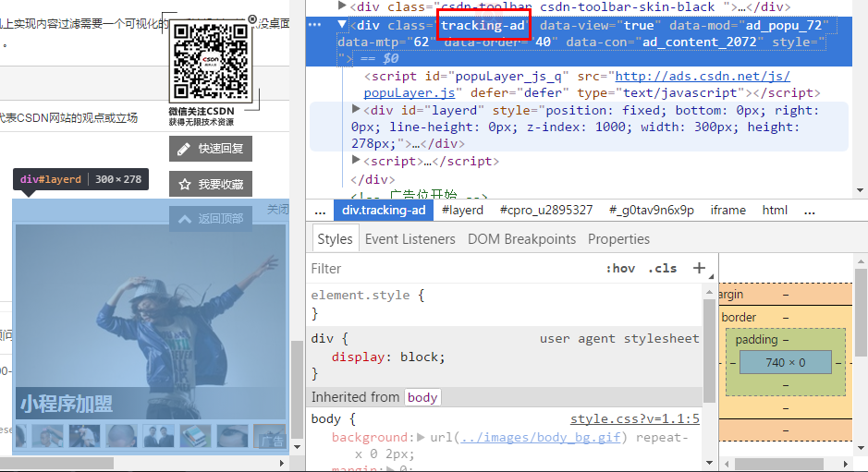Click the body tag in Inherited from
The height and width of the screenshot is (472, 868).
tap(422, 397)
